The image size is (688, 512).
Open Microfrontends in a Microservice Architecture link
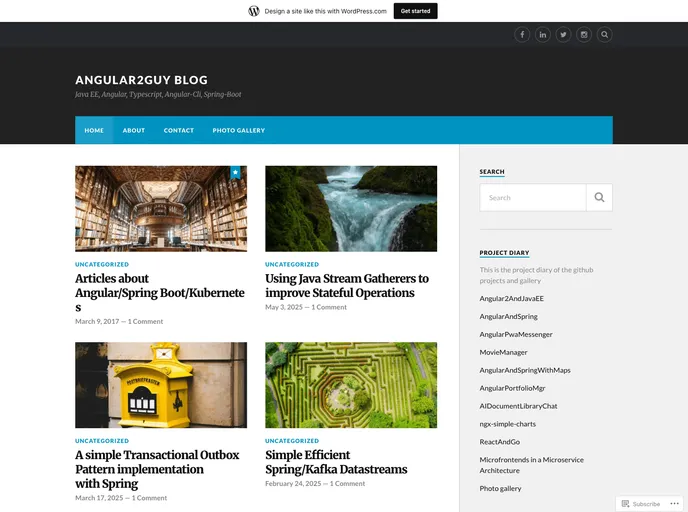pyautogui.click(x=531, y=465)
